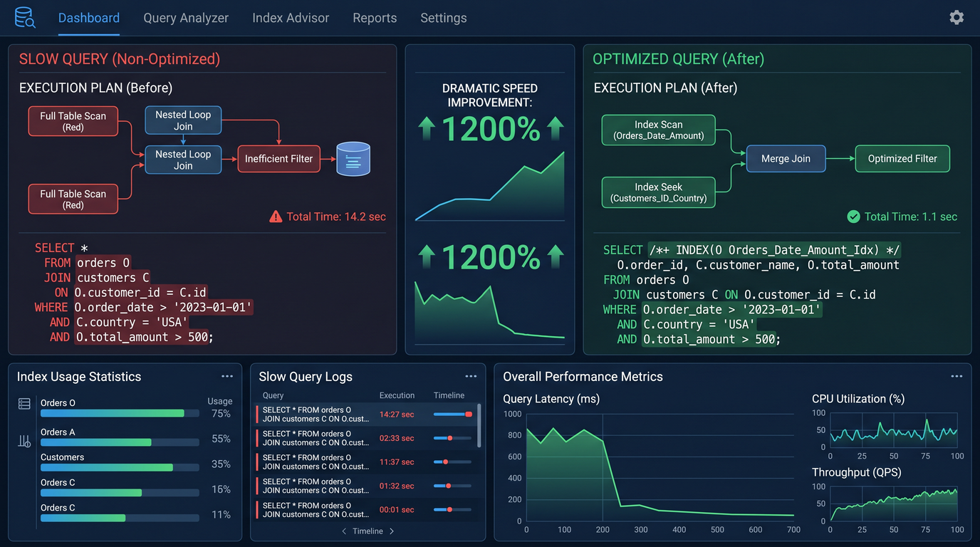Switch to the Dashboard tab
The image size is (980, 547).
[89, 18]
